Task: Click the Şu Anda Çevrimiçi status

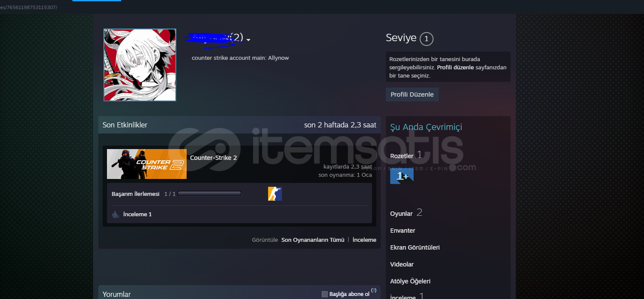Action: 426,127
